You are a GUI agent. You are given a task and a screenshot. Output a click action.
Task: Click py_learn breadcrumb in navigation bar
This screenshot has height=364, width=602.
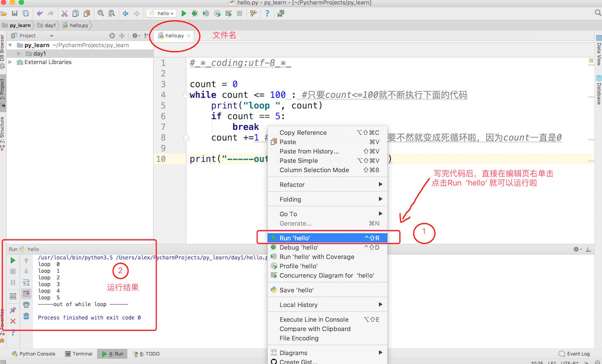(17, 25)
